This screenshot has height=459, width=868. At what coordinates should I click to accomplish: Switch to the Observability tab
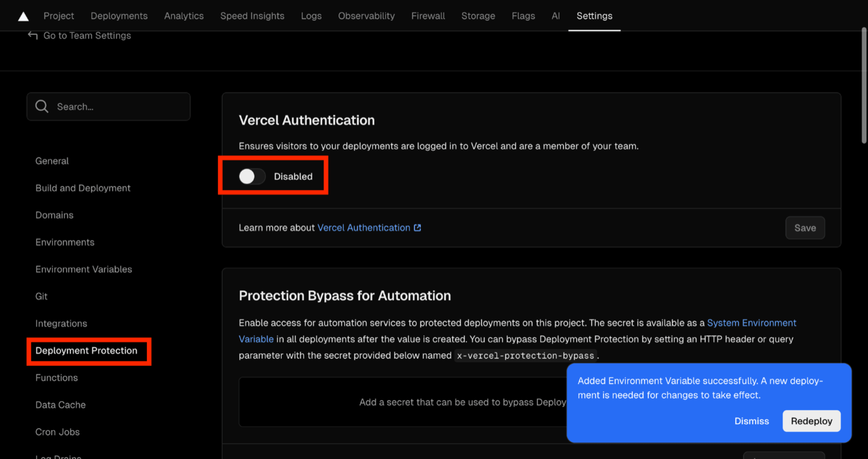(x=366, y=16)
